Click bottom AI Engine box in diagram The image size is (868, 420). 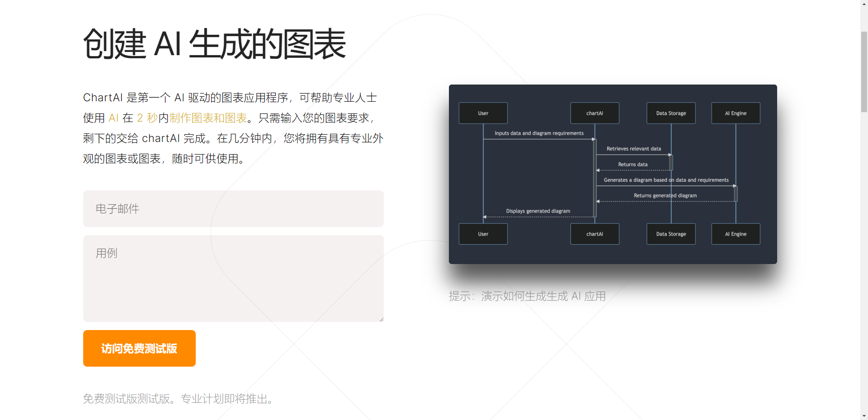[x=736, y=234]
